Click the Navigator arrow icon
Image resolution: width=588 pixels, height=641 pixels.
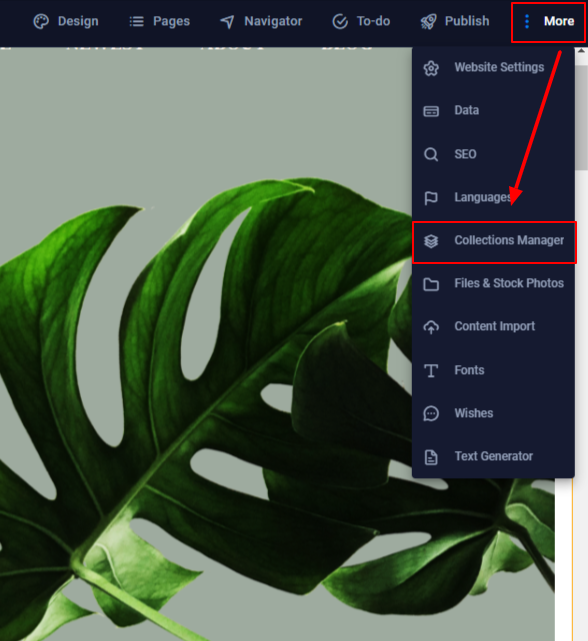pos(227,22)
